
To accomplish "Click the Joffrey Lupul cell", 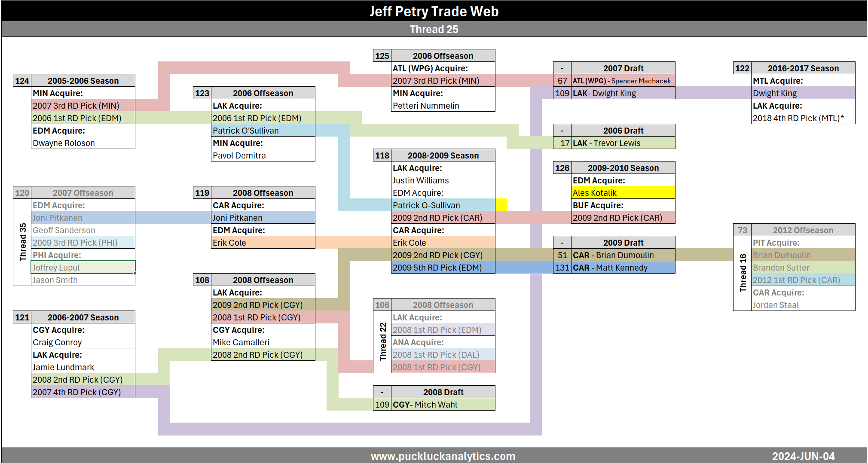I will [83, 268].
